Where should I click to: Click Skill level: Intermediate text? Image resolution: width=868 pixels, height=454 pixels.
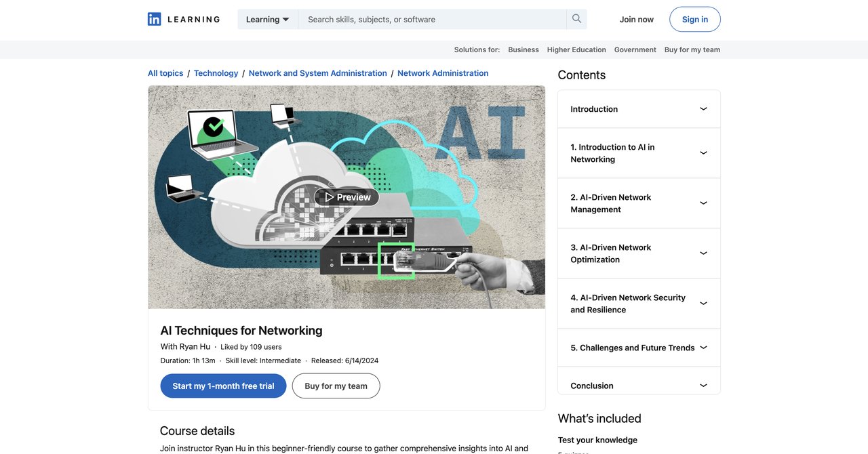[x=263, y=360]
